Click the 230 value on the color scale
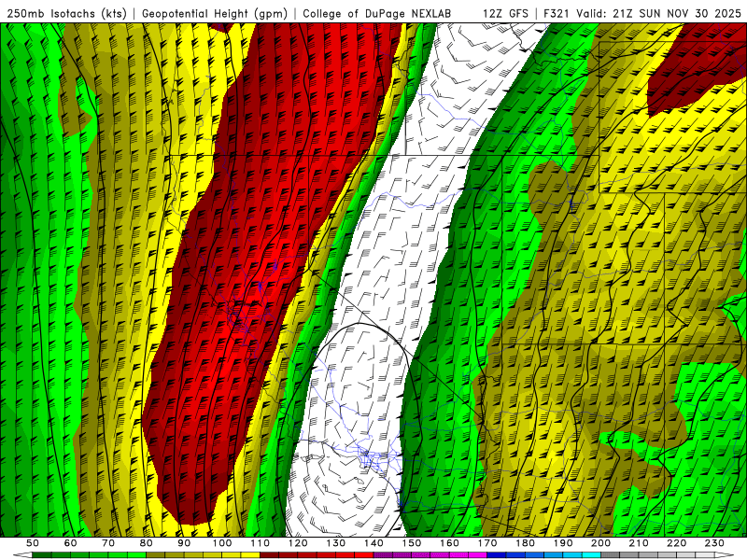747x560 pixels. pos(715,543)
